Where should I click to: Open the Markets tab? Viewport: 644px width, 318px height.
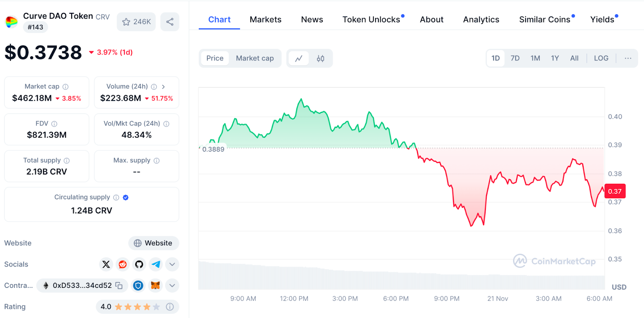pos(266,19)
